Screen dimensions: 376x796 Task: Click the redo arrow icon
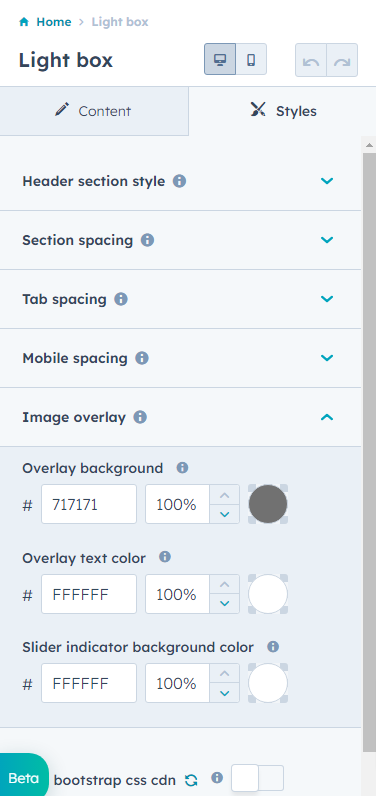[x=343, y=60]
